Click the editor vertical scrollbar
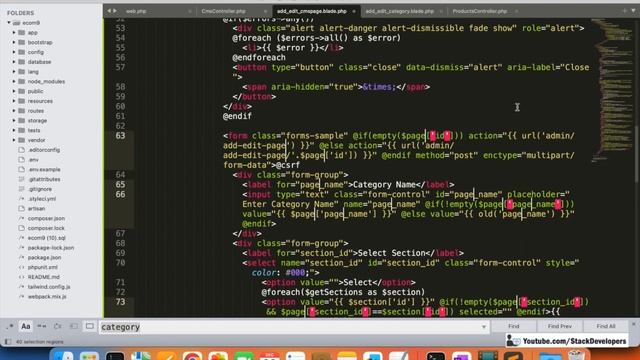Screen dimensions: 640x360 point(637,154)
